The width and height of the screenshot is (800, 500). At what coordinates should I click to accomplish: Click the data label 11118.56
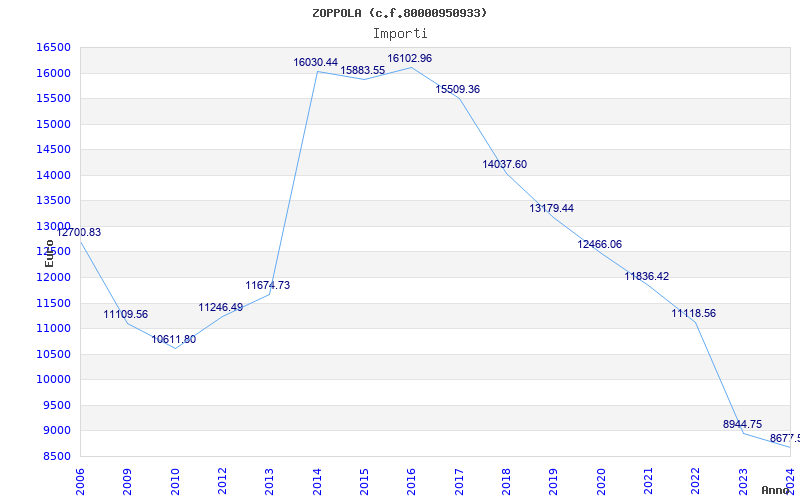pos(693,313)
